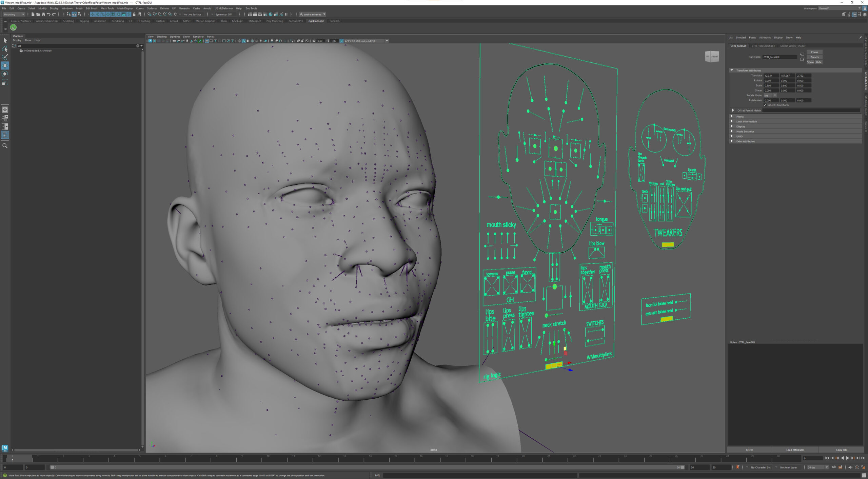Open the Mesh Tools menu

(x=107, y=8)
